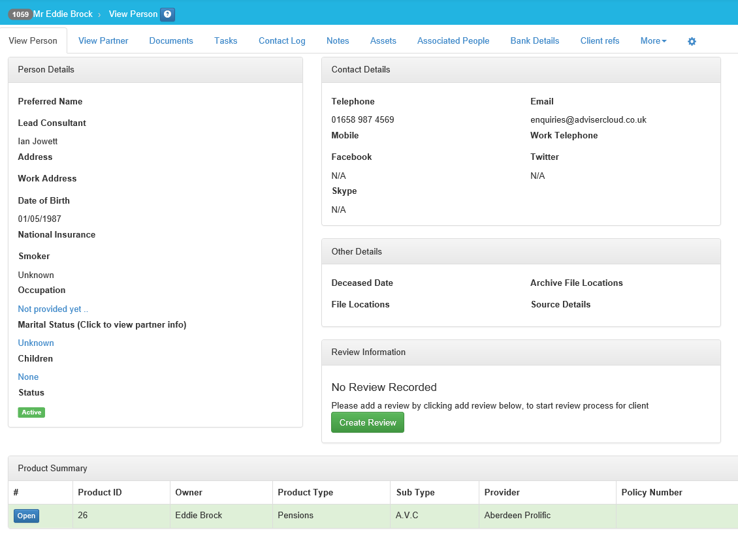Go to the Tasks tab
This screenshot has width=738, height=560.
(226, 40)
